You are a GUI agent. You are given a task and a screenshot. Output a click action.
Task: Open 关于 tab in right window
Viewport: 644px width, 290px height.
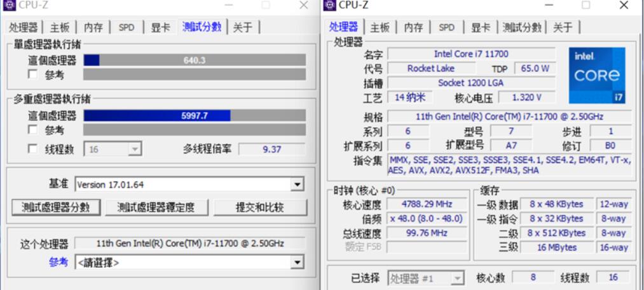[x=563, y=27]
